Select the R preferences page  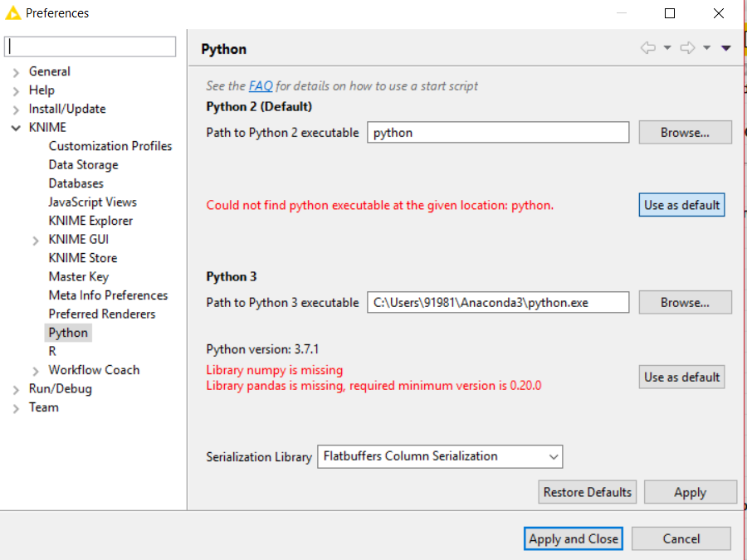tap(52, 351)
